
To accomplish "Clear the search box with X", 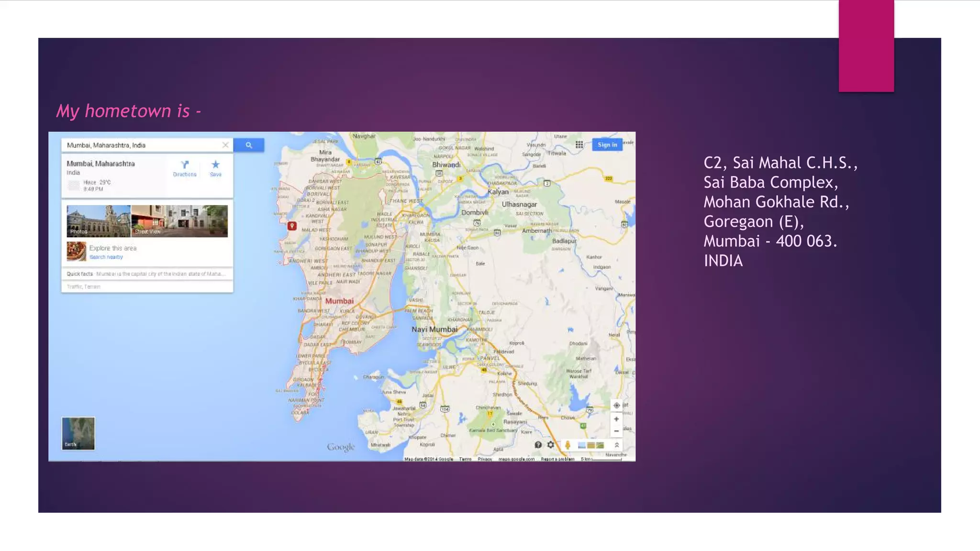I will coord(225,145).
